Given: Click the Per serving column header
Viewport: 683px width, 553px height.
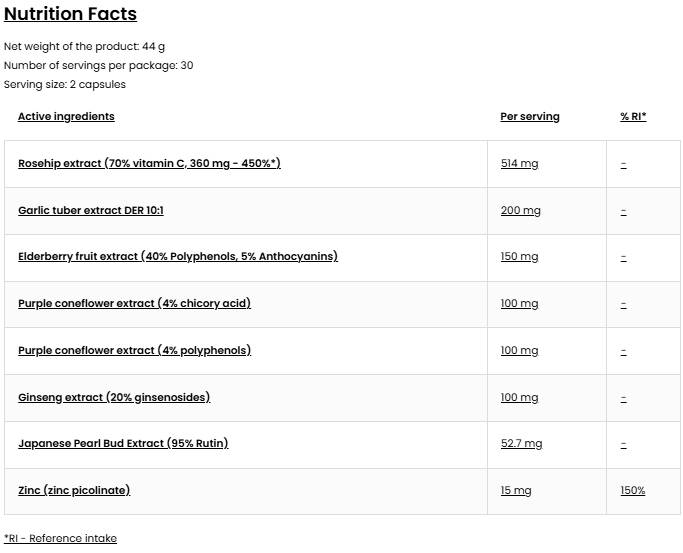Looking at the screenshot, I should click(x=529, y=117).
